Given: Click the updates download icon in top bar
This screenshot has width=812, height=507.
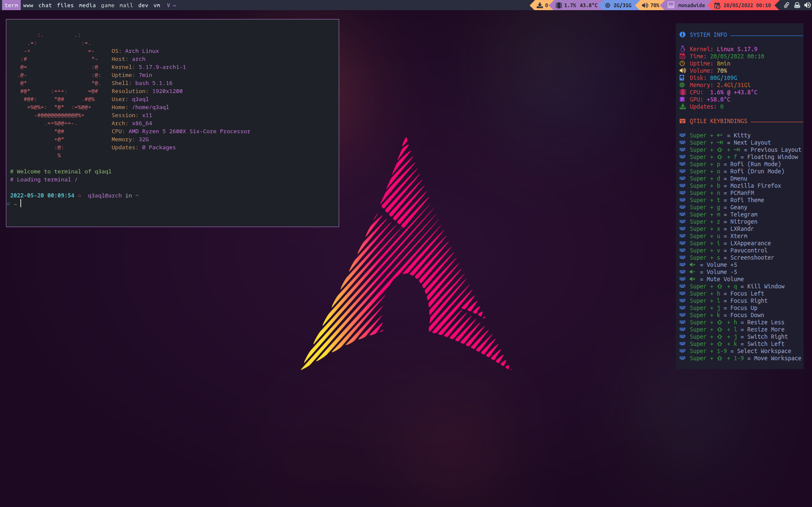Looking at the screenshot, I should tap(540, 5).
